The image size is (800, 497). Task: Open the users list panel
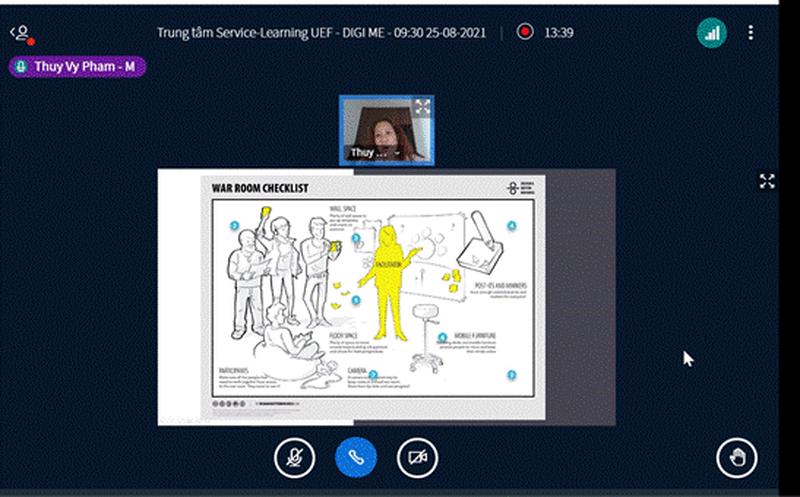pos(20,33)
